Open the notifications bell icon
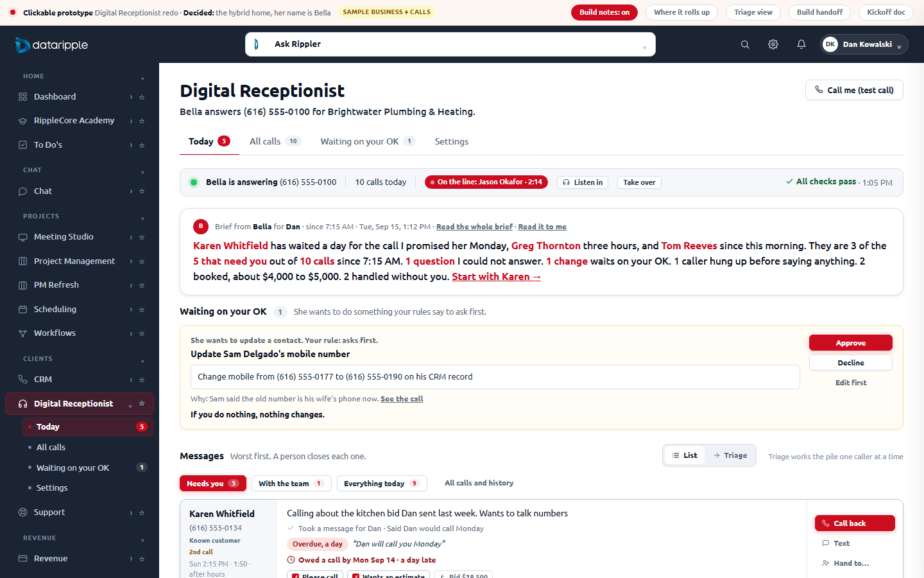Image resolution: width=924 pixels, height=578 pixels. [801, 44]
